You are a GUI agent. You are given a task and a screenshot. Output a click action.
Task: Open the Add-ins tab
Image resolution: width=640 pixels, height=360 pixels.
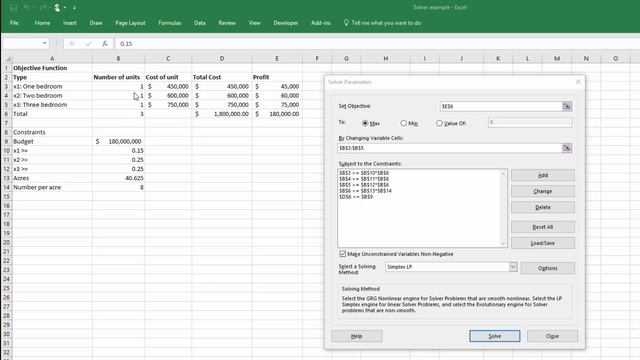(321, 23)
